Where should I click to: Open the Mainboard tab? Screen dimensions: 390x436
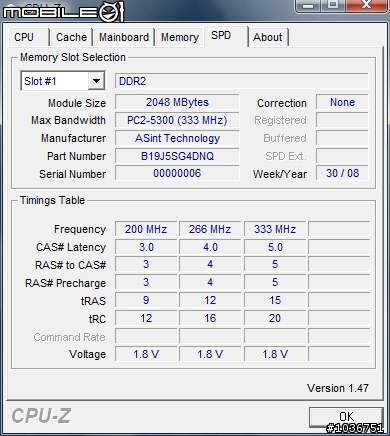pyautogui.click(x=124, y=37)
